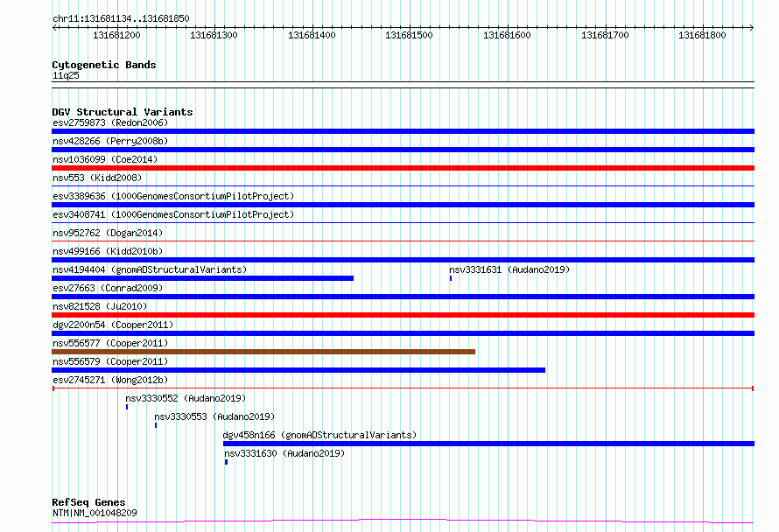Click the 131681600 ruler label

508,35
